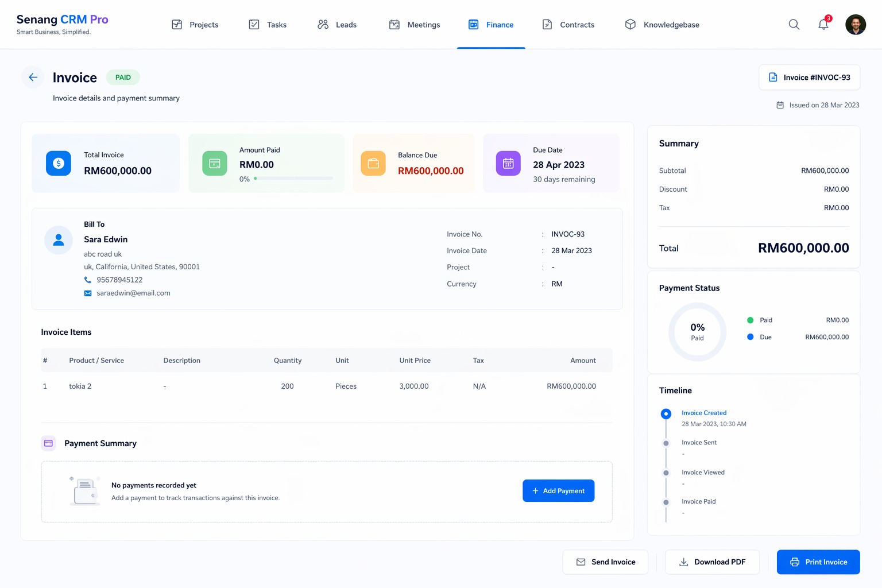Screen dimensions: 882x588
Task: Switch to the Contracts tab
Action: 568,25
